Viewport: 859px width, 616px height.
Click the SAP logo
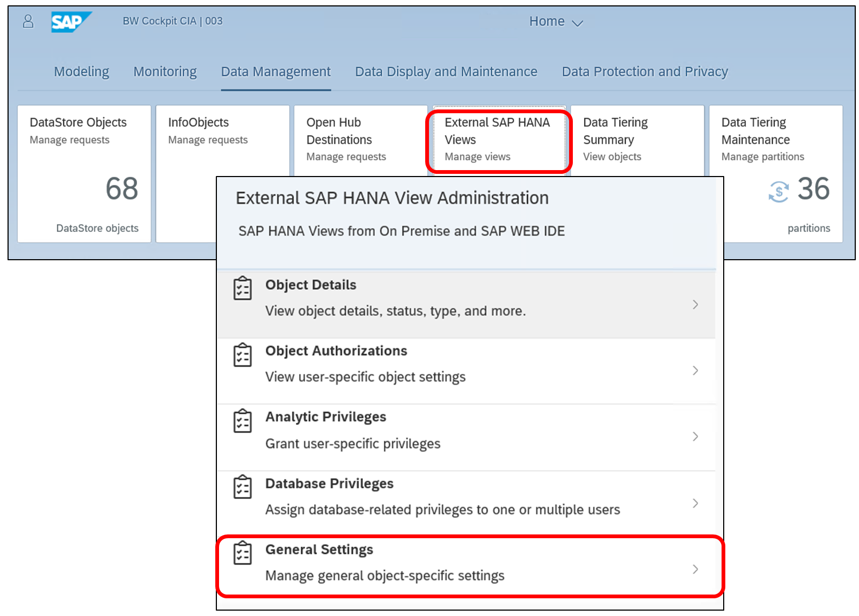click(71, 22)
